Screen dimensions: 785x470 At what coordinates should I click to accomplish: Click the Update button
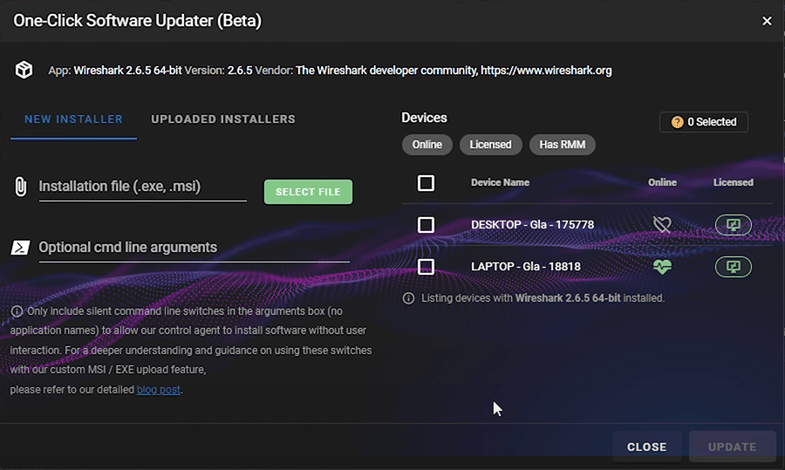732,447
